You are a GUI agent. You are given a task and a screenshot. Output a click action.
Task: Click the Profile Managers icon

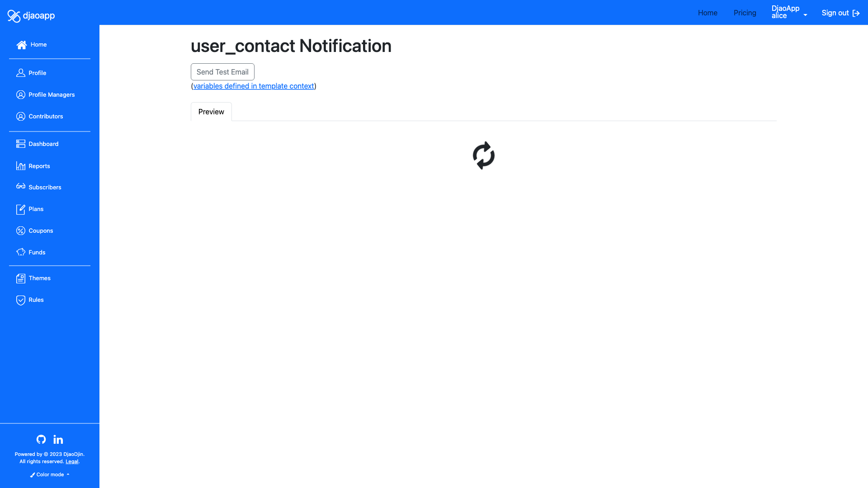click(x=21, y=94)
